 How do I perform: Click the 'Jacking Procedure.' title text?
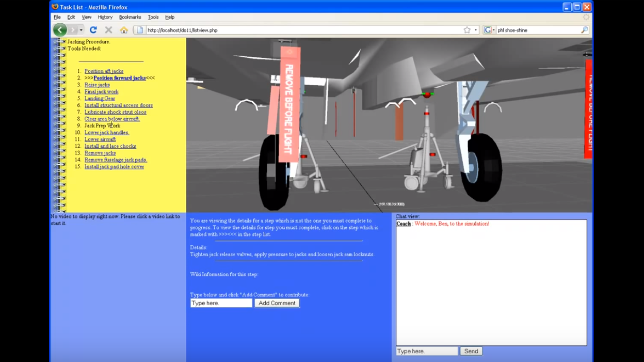click(89, 42)
